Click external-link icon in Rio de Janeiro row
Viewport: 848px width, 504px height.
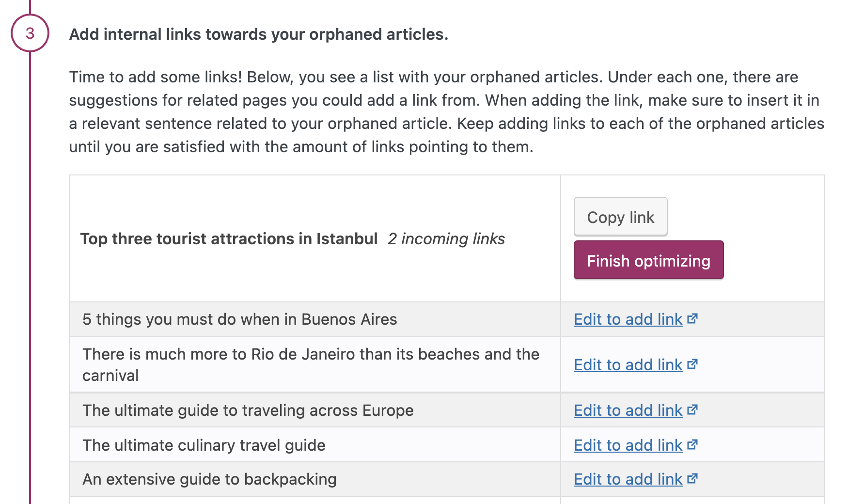692,364
